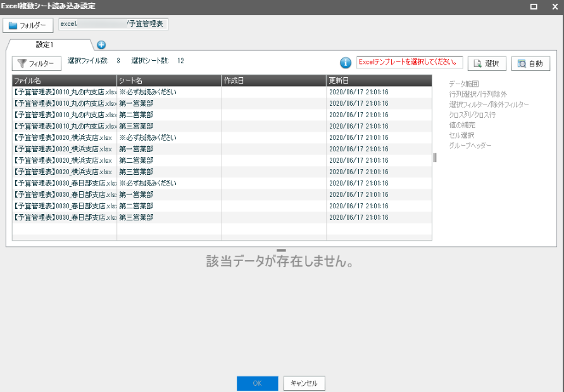Select 丸の内支店 row with 第三営業部 sheet
The width and height of the screenshot is (564, 392).
point(222,127)
